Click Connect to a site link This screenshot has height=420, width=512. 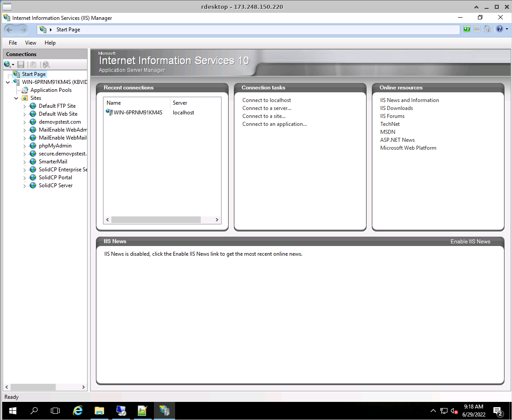pos(264,116)
